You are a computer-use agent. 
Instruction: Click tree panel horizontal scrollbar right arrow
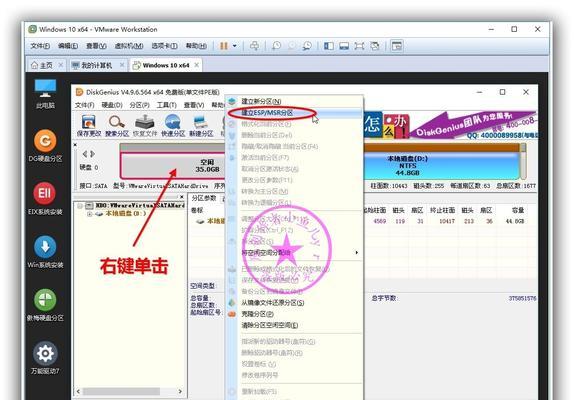pyautogui.click(x=180, y=392)
